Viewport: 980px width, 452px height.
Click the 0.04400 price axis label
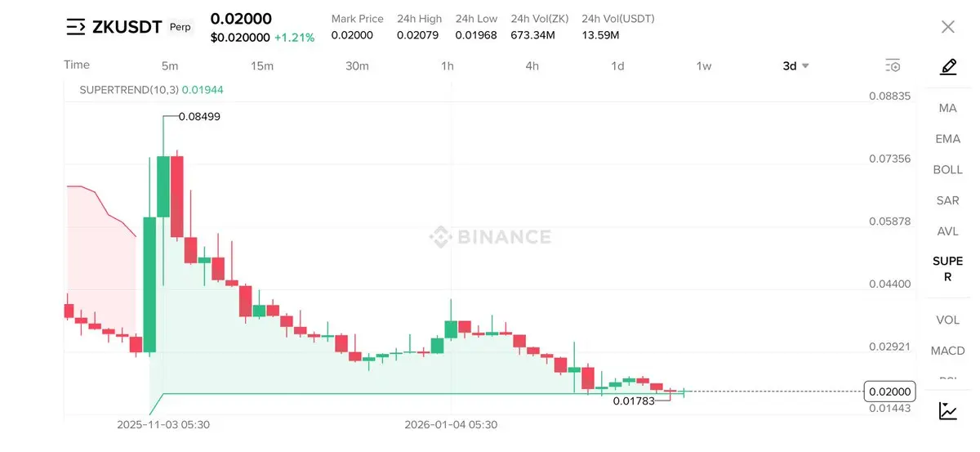(x=889, y=284)
